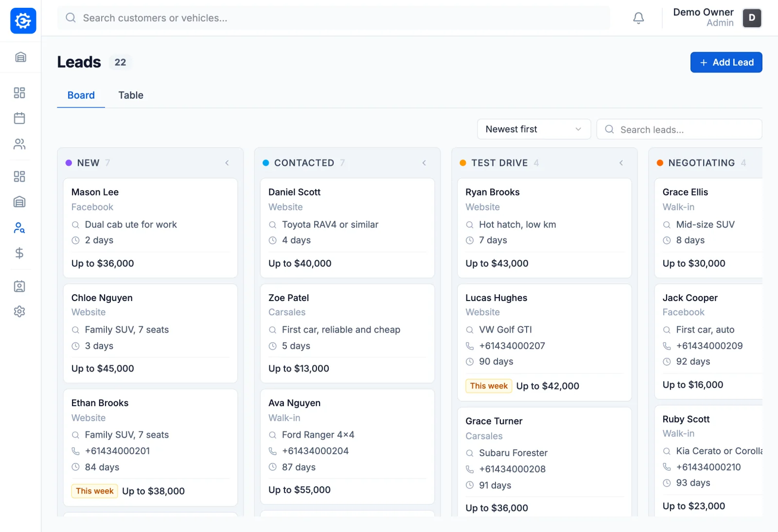Open the contact badge sidebar icon

(19, 286)
